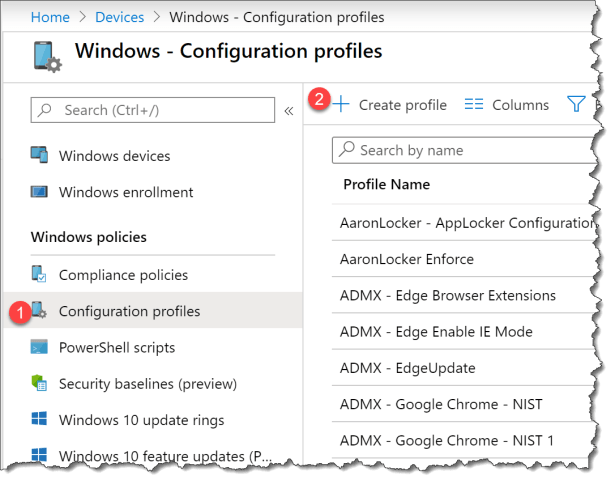Image resolution: width=615 pixels, height=484 pixels.
Task: Select Configuration profiles in the sidebar
Action: tap(129, 311)
